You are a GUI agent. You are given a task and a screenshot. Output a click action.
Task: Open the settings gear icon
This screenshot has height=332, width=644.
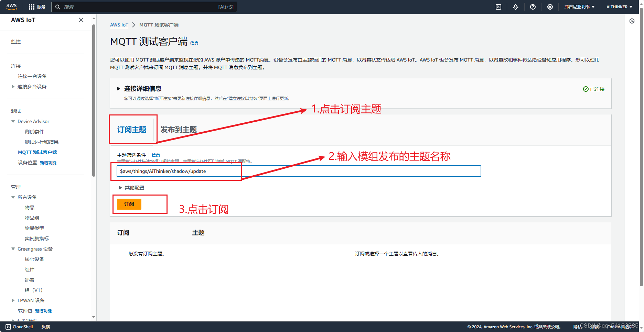[550, 7]
